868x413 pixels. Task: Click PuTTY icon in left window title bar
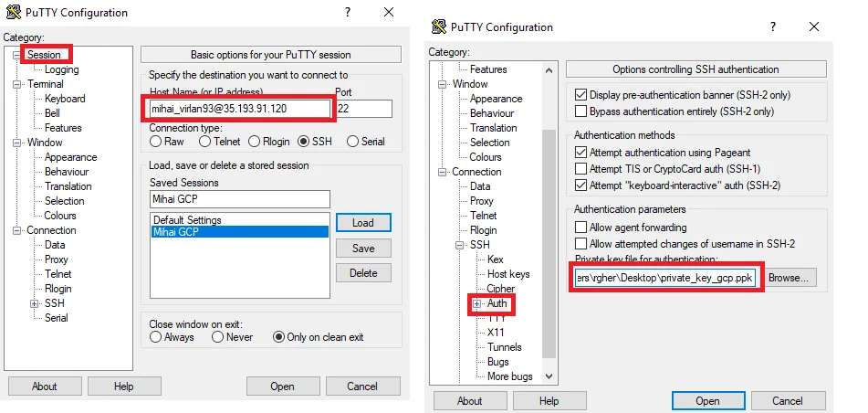click(14, 12)
